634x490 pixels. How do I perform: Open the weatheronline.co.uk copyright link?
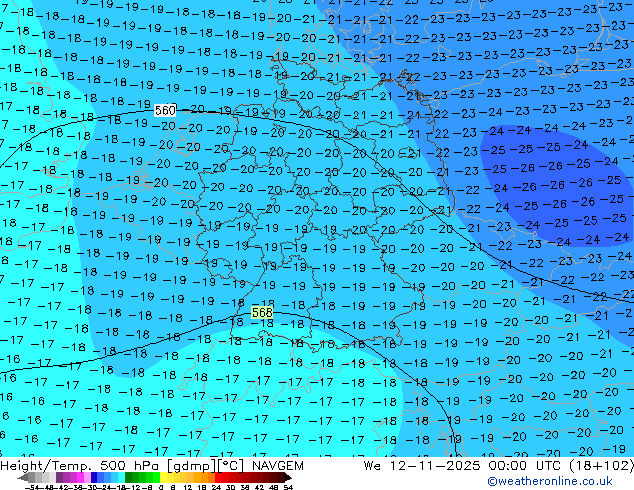click(x=550, y=481)
